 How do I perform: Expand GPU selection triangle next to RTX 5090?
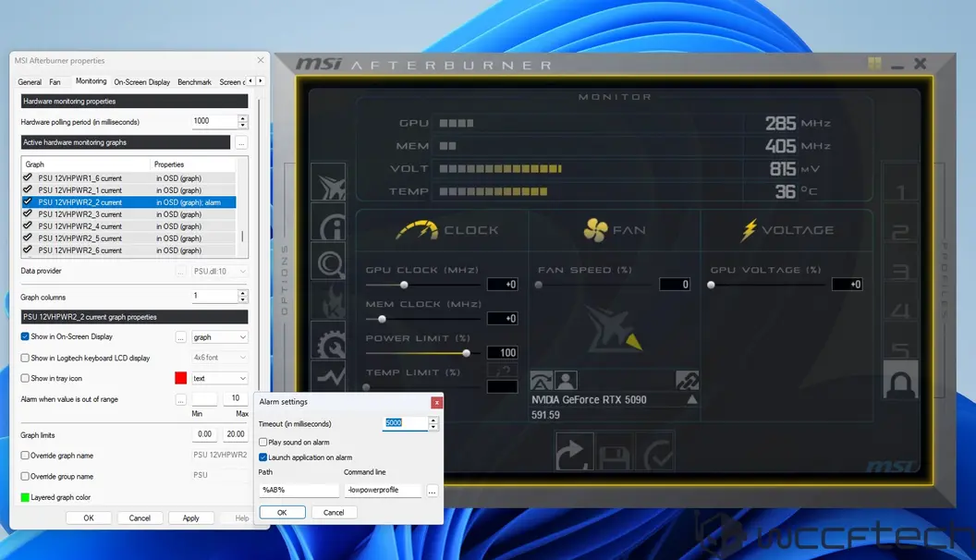pyautogui.click(x=691, y=399)
